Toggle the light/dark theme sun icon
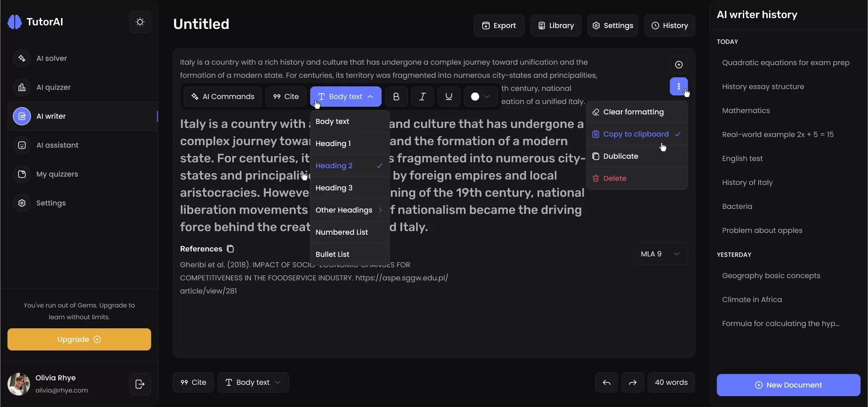 coord(140,22)
